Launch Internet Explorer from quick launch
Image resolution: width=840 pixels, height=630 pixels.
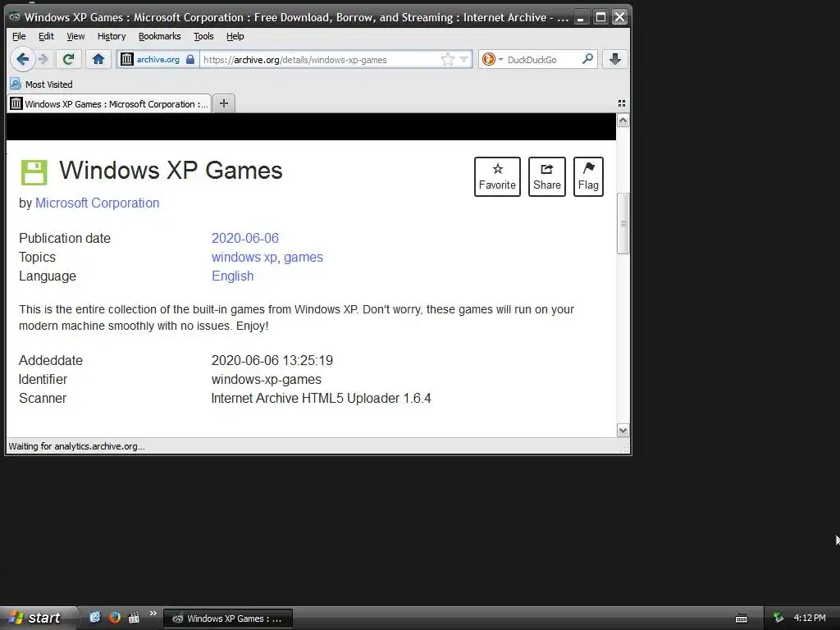tap(95, 618)
